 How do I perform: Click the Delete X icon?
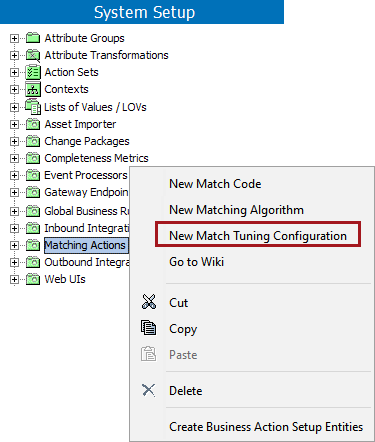click(149, 390)
